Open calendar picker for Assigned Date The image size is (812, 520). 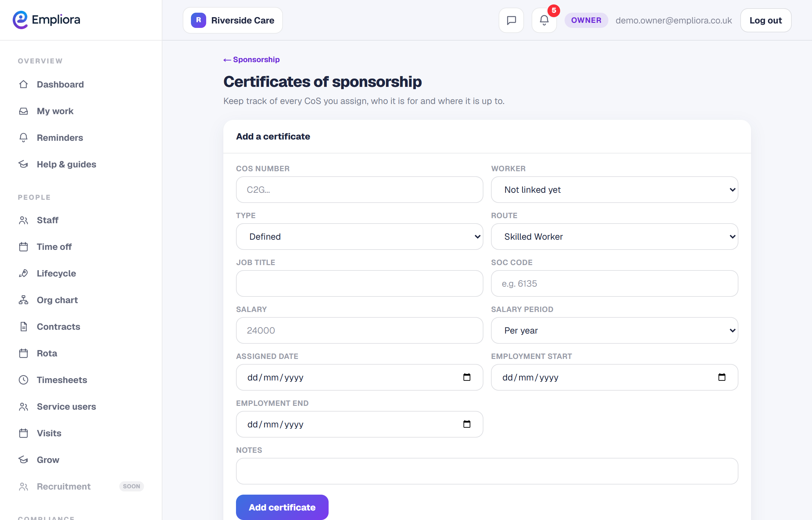[x=467, y=377]
